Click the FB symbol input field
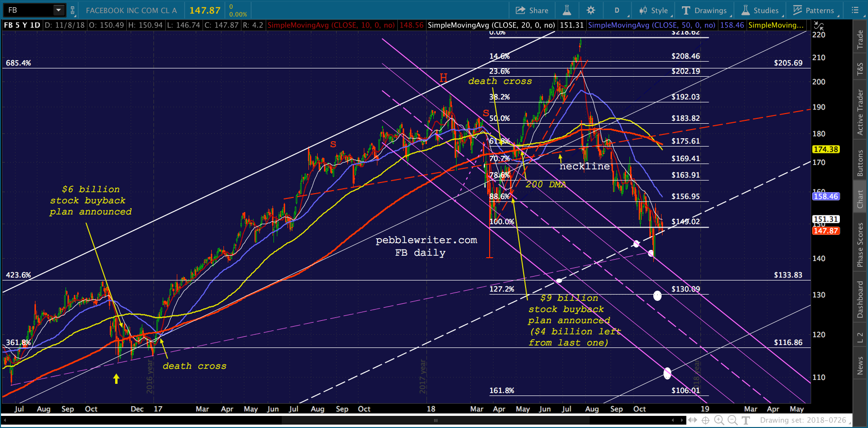 point(29,10)
